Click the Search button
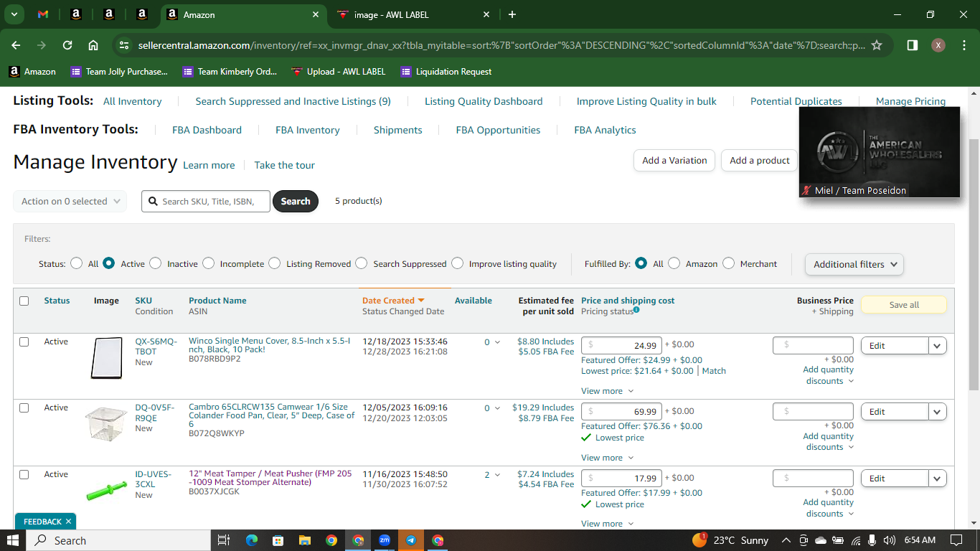 pos(296,202)
